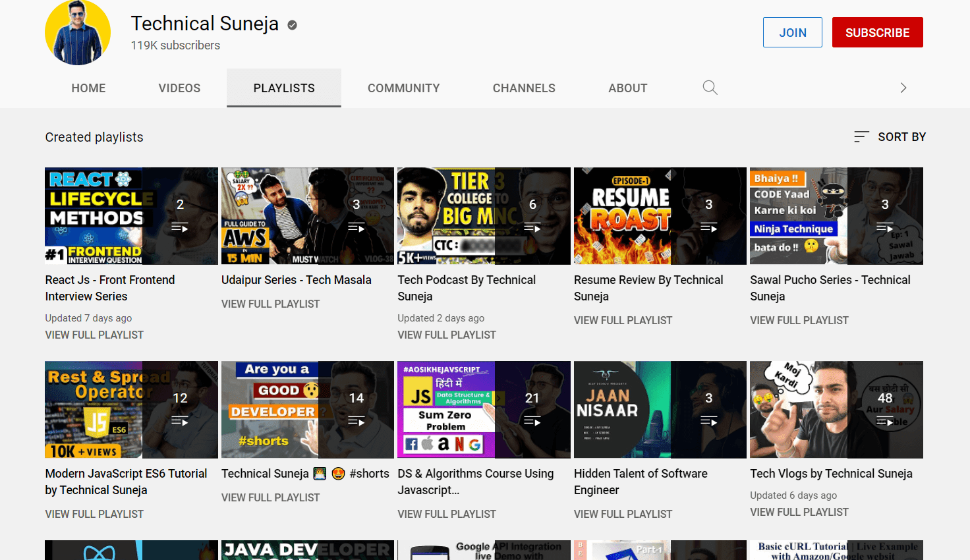Open the Channels tab
The image size is (970, 560).
tap(524, 88)
